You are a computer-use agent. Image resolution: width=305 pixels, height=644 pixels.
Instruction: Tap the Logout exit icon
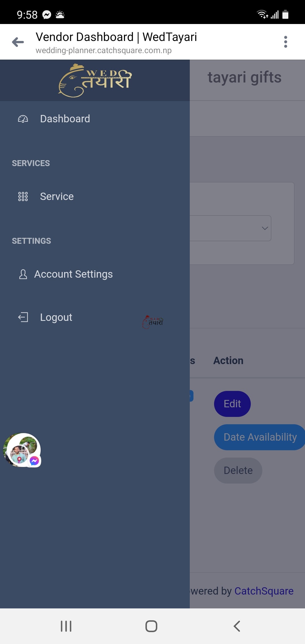pyautogui.click(x=23, y=317)
